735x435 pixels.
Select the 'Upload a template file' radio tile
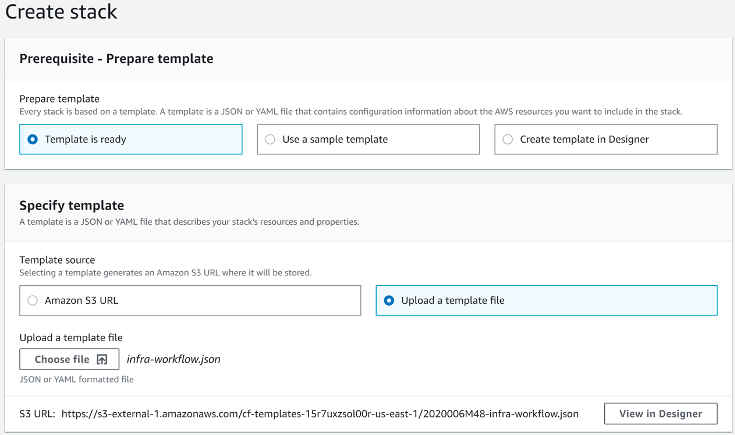547,300
